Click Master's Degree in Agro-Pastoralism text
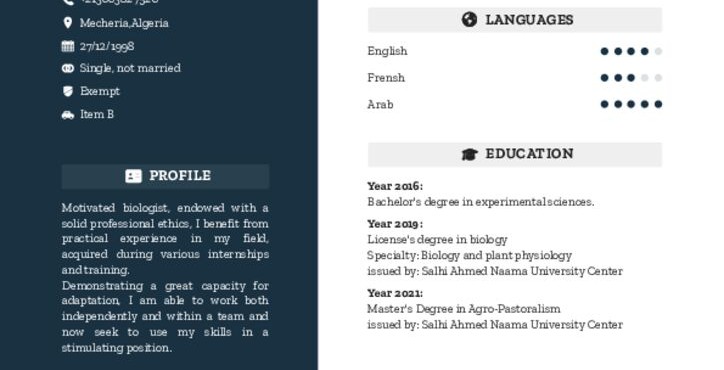 pos(464,309)
